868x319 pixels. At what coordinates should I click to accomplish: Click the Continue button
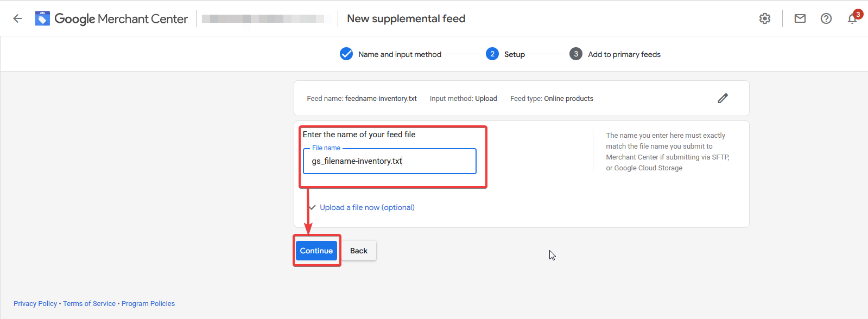(316, 251)
